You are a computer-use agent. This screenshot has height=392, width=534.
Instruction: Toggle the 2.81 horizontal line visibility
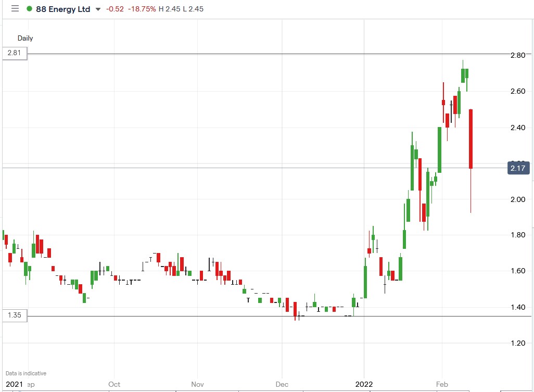click(x=260, y=53)
